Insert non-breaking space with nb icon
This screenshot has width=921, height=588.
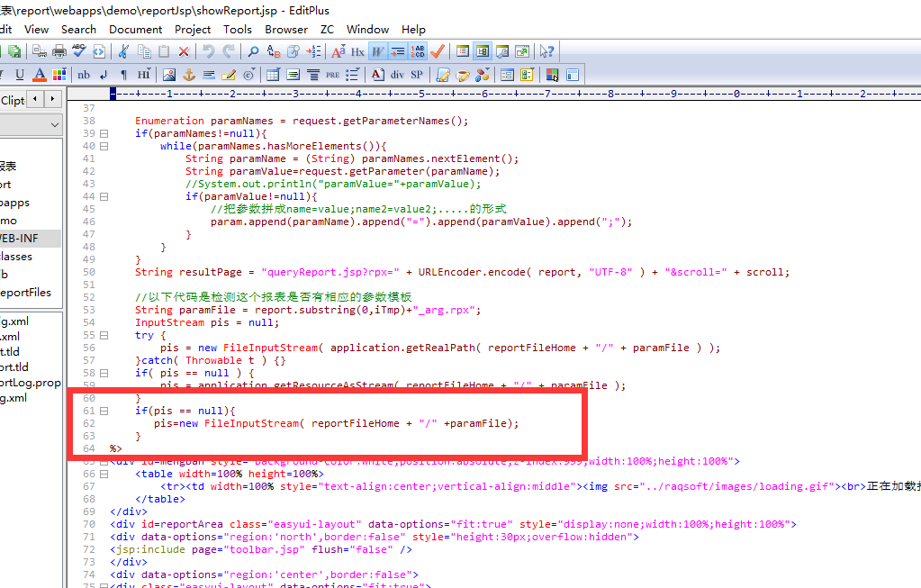pos(84,75)
